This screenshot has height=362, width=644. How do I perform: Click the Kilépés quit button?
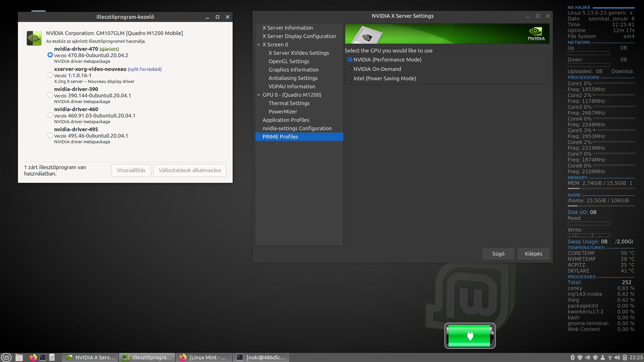pos(533,254)
